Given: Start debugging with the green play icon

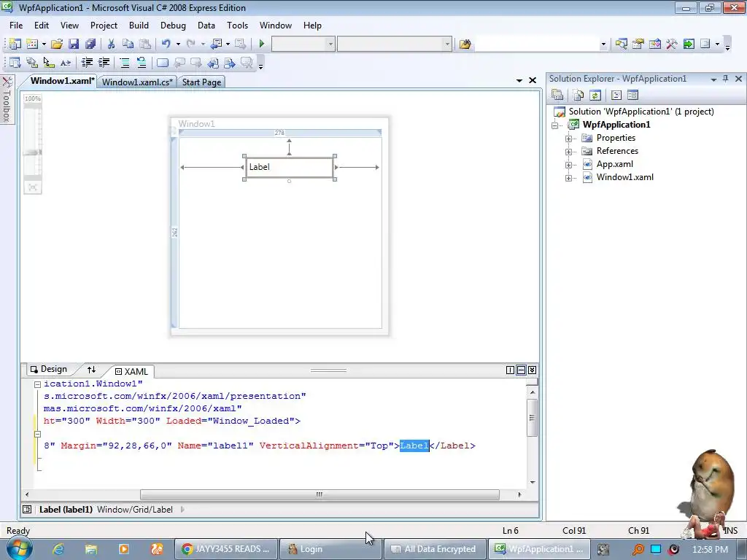Looking at the screenshot, I should tap(261, 44).
